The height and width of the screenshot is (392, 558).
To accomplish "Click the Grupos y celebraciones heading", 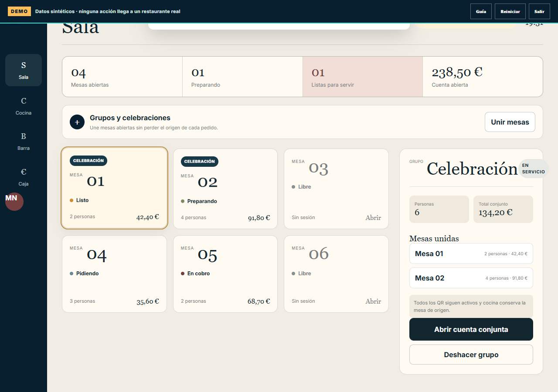I will pos(130,118).
